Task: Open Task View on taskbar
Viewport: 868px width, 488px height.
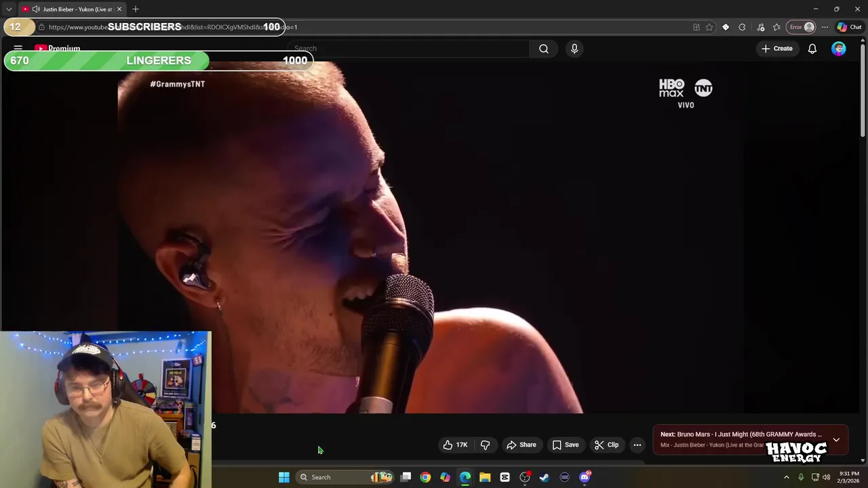Action: pyautogui.click(x=406, y=477)
